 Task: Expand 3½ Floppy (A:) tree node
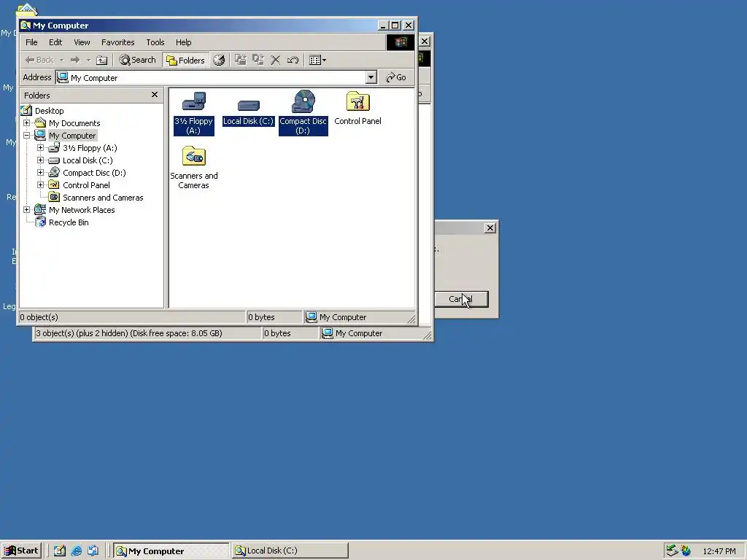coord(41,147)
